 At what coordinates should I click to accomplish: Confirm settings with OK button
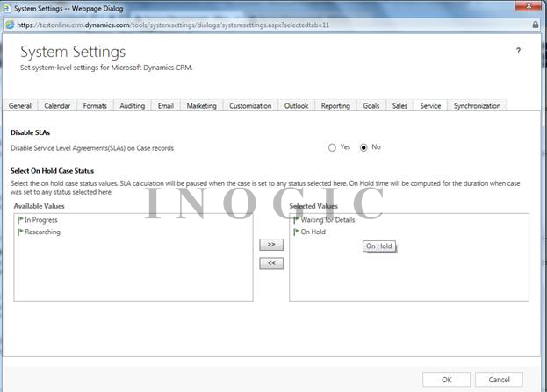(447, 380)
